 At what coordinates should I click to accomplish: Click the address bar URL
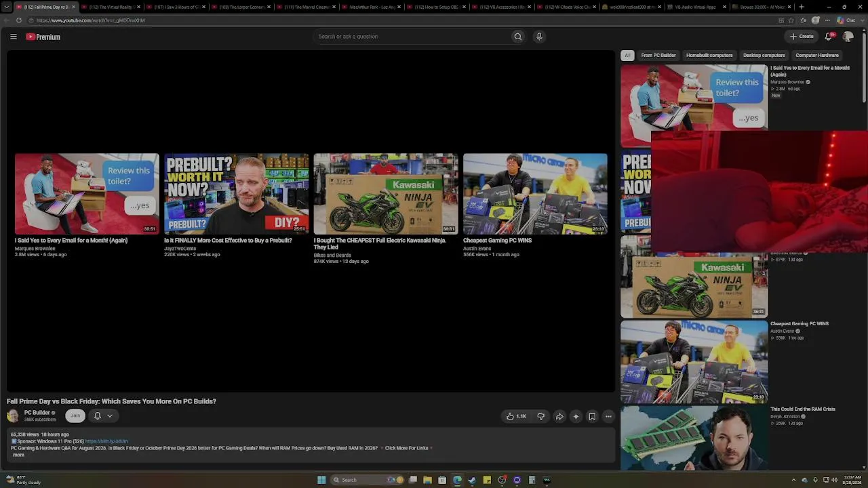click(91, 20)
